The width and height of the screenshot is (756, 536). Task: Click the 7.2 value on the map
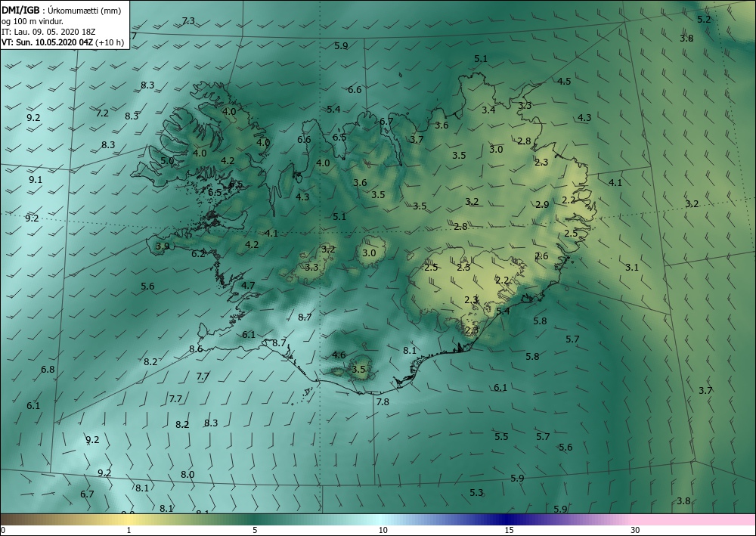(102, 113)
